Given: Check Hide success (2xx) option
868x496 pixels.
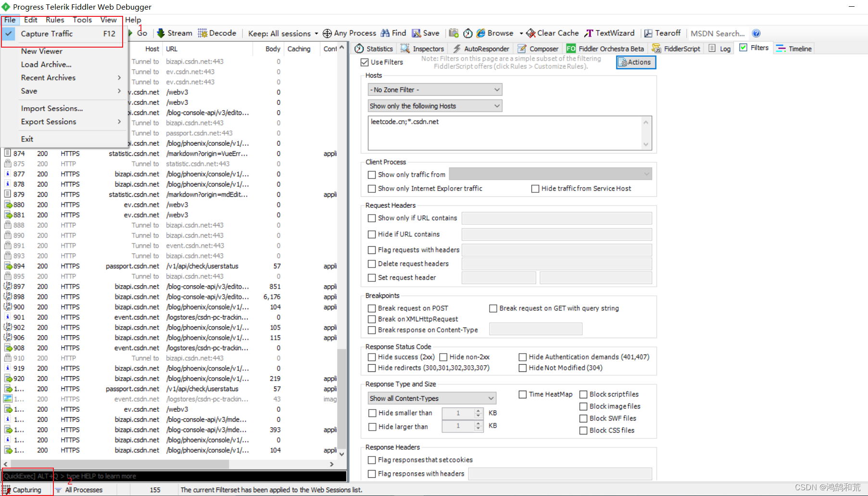Looking at the screenshot, I should (x=372, y=357).
